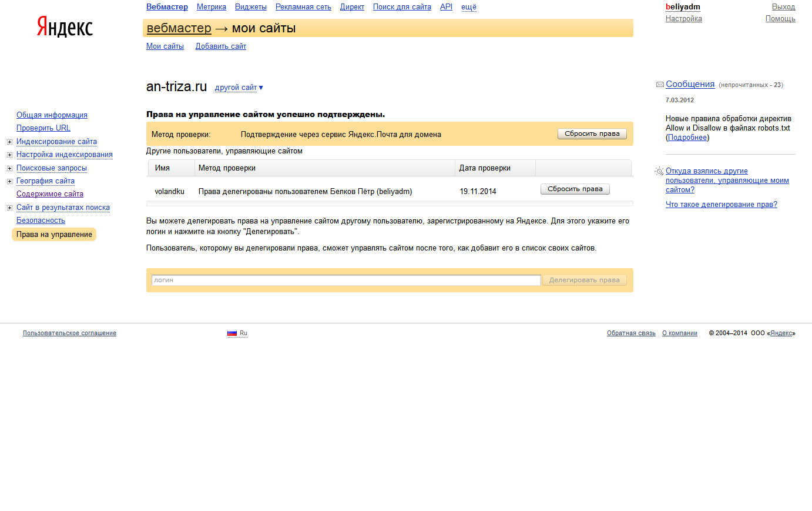
Task: Open the Сообщения messages link
Action: tap(690, 84)
